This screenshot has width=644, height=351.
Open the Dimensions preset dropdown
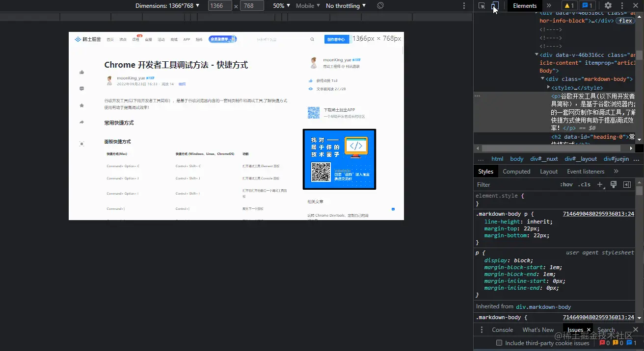(167, 6)
